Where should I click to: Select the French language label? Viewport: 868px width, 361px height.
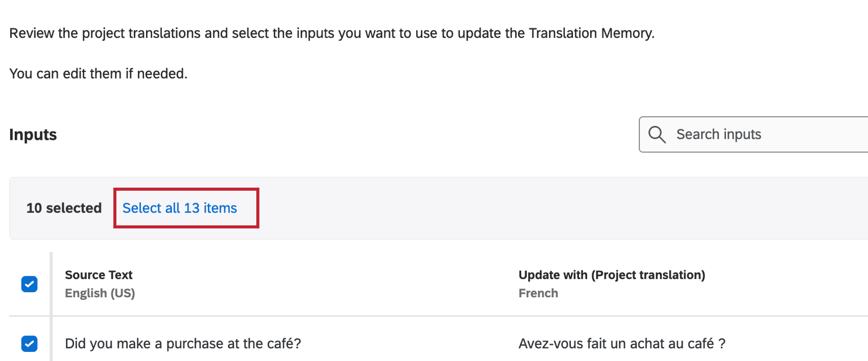538,293
